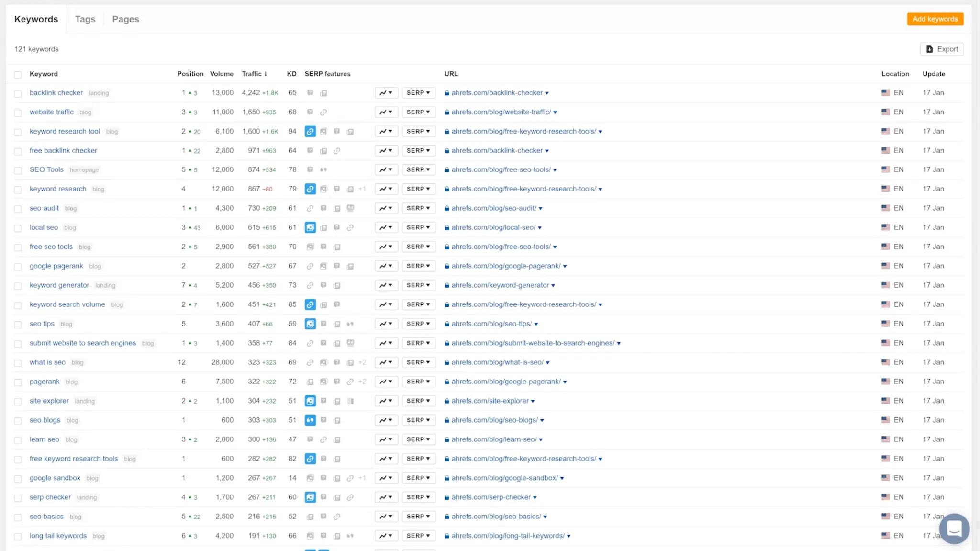Click the highlighted SERP feature icon in seo tips row
The height and width of the screenshot is (551, 980).
click(x=310, y=324)
